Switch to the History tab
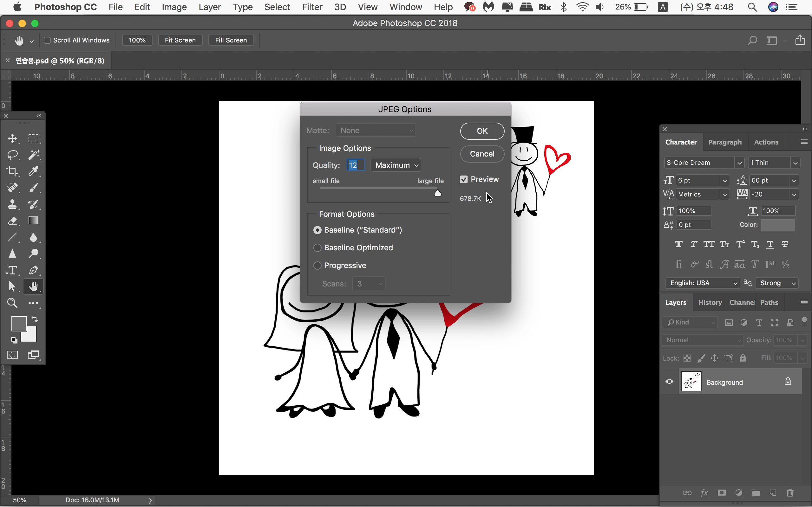The width and height of the screenshot is (812, 507). coord(710,302)
